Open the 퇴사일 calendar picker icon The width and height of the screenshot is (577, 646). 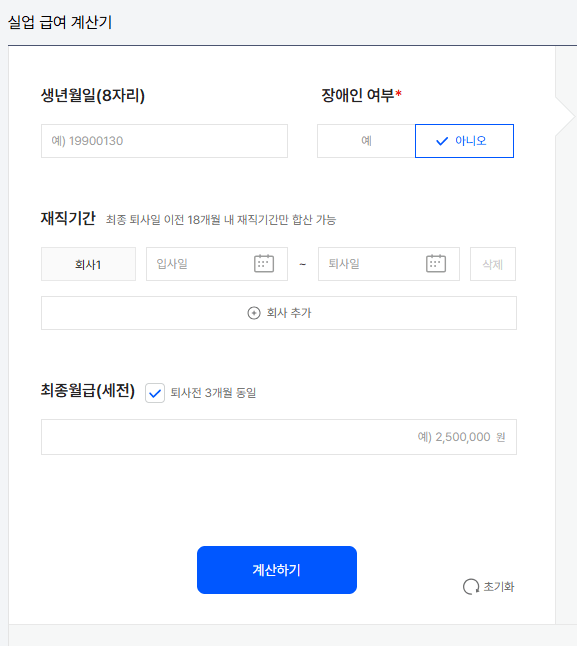click(436, 264)
